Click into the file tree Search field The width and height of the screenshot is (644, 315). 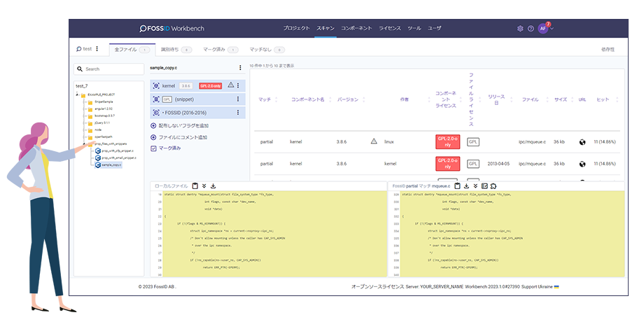tap(108, 69)
